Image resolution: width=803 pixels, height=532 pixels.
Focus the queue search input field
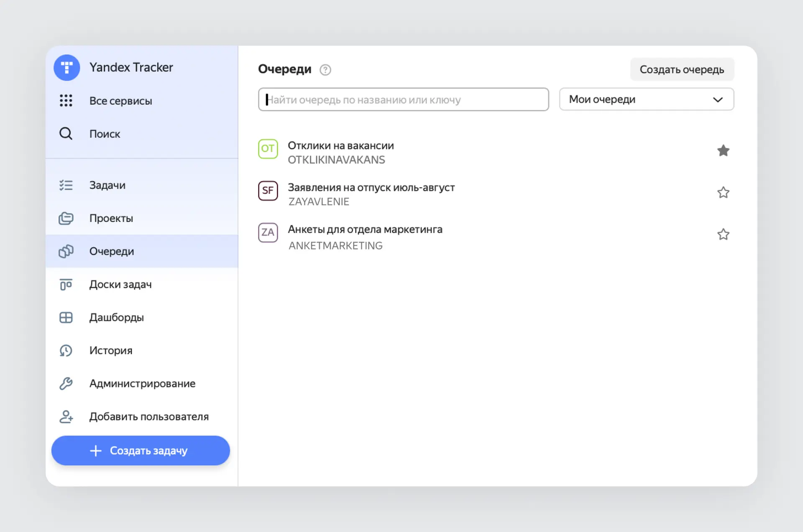pos(403,99)
